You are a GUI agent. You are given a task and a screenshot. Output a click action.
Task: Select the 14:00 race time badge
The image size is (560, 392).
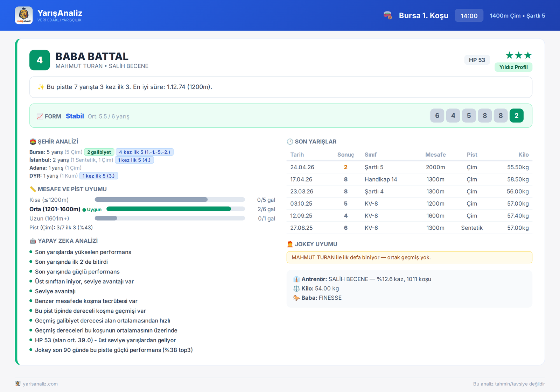(469, 15)
